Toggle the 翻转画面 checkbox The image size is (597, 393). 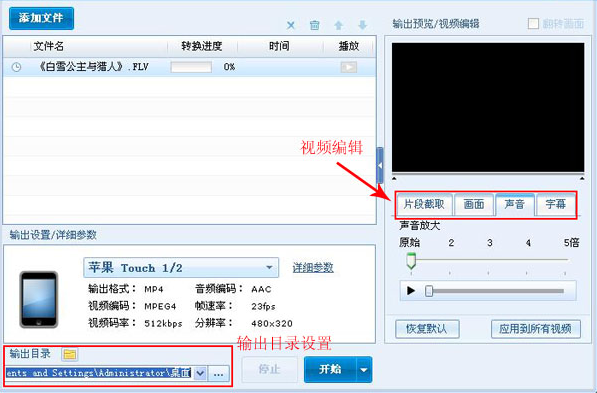coord(533,24)
